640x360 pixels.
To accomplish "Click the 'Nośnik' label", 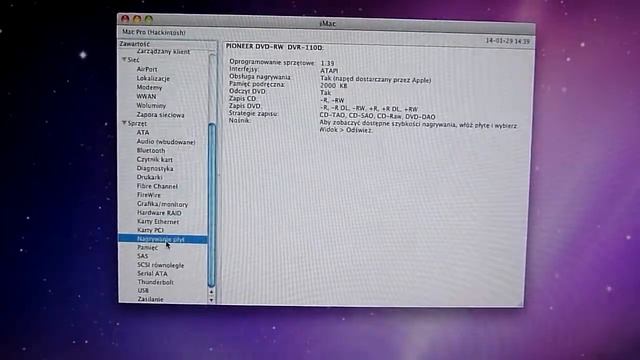I will (240, 120).
